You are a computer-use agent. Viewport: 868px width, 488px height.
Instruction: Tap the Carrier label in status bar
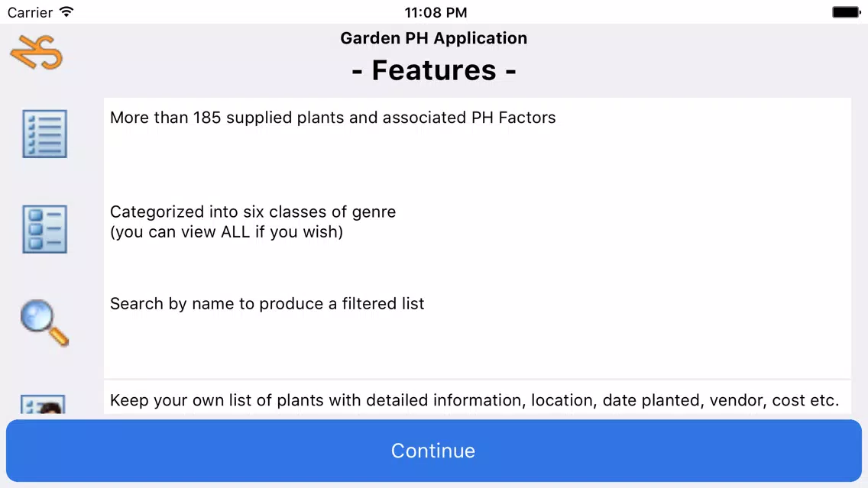pos(30,12)
